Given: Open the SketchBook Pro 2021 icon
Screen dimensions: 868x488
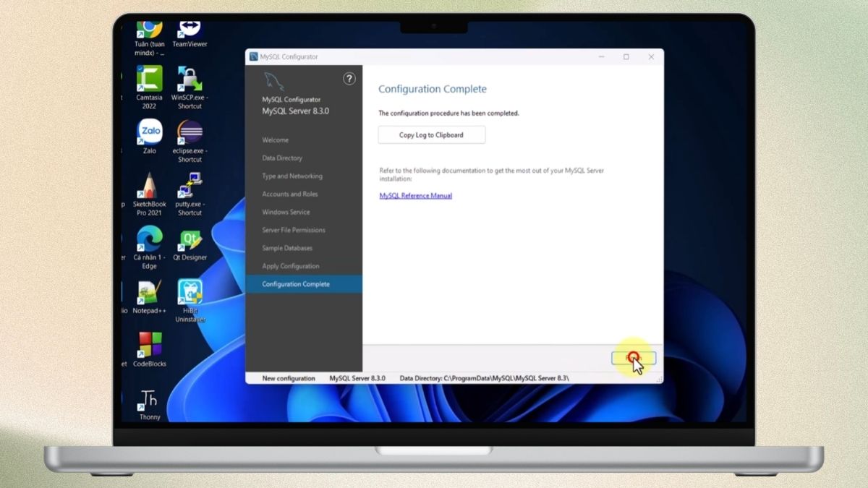Looking at the screenshot, I should (149, 185).
